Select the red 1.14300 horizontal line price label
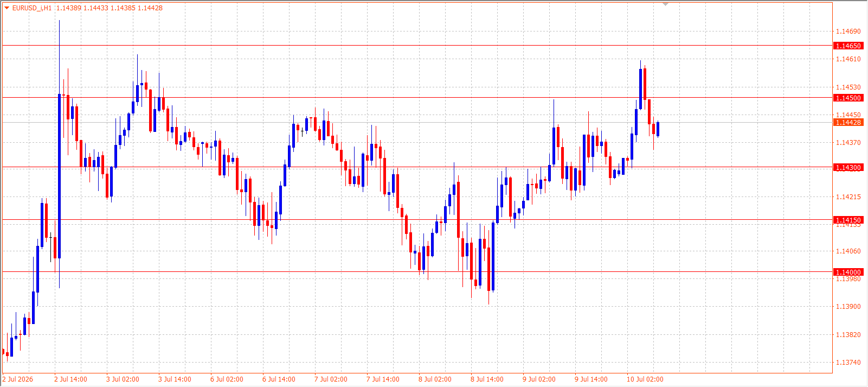The image size is (868, 387). pyautogui.click(x=848, y=167)
